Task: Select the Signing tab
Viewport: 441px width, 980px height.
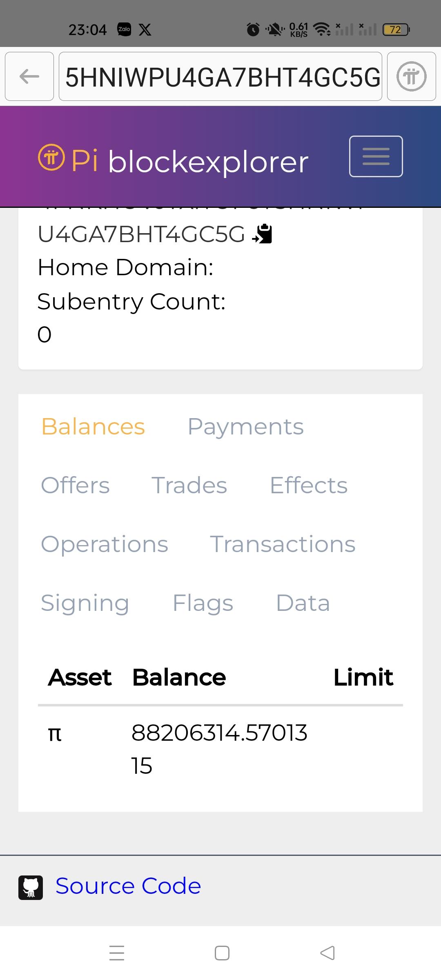Action: point(85,603)
